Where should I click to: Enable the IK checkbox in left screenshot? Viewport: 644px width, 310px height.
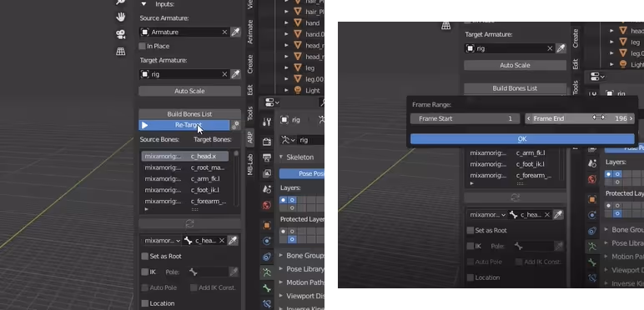click(144, 272)
